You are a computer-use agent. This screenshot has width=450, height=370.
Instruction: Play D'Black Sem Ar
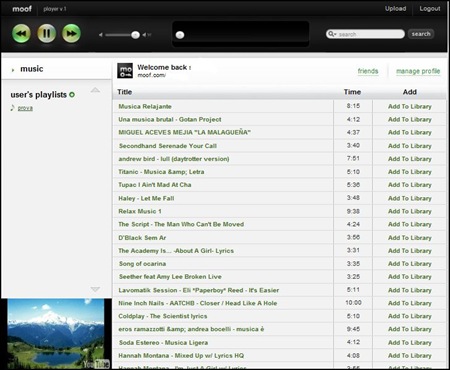pos(142,238)
